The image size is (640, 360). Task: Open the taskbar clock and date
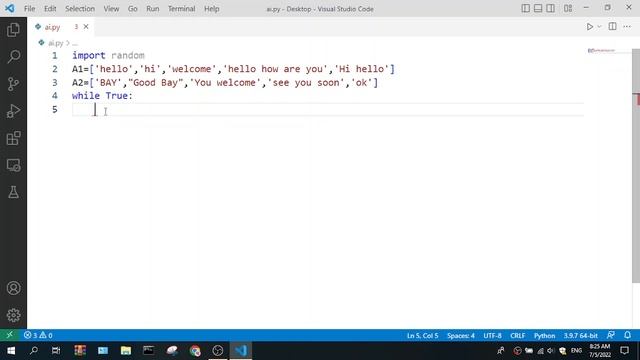tap(600, 351)
